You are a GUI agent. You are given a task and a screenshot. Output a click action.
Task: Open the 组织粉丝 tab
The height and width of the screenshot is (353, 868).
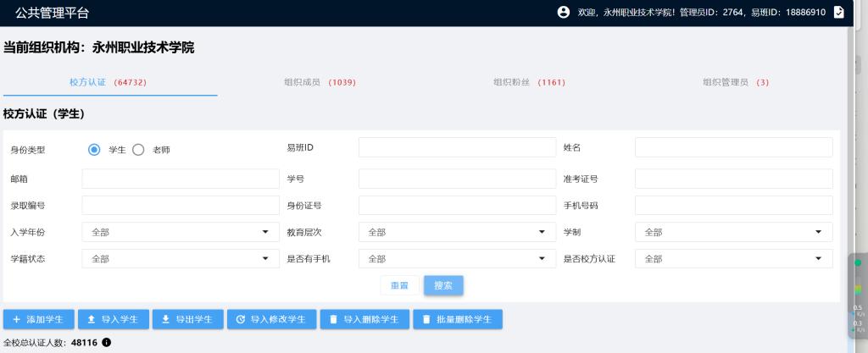point(529,82)
